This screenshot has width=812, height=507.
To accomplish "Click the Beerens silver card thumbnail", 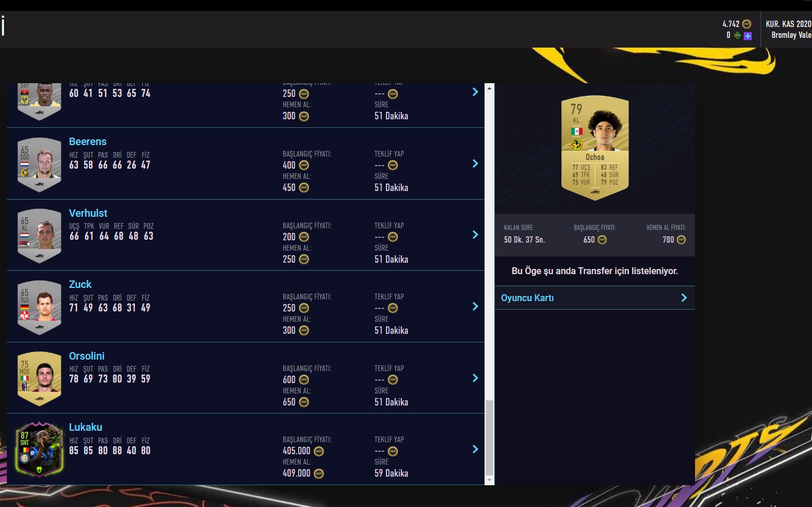I will 39,164.
